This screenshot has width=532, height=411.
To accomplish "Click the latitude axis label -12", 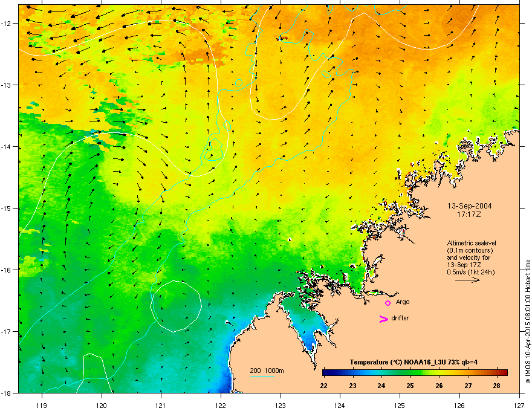I will [x=7, y=24].
